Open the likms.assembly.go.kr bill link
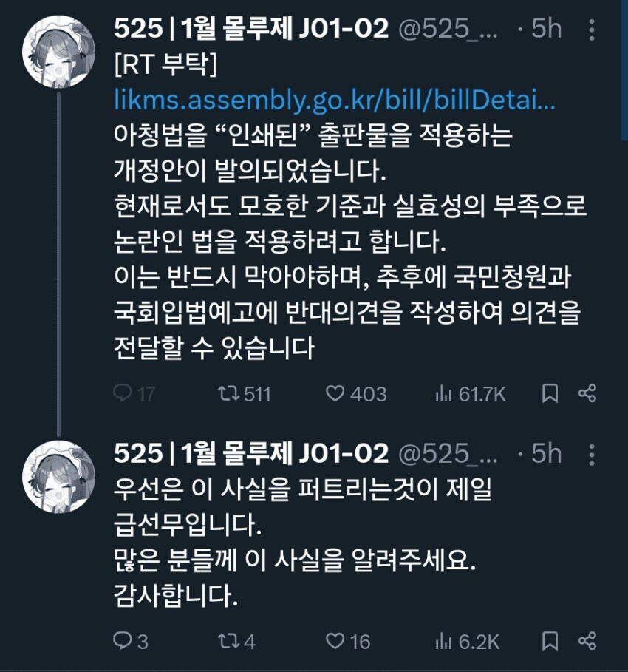This screenshot has height=672, width=628. click(x=335, y=100)
